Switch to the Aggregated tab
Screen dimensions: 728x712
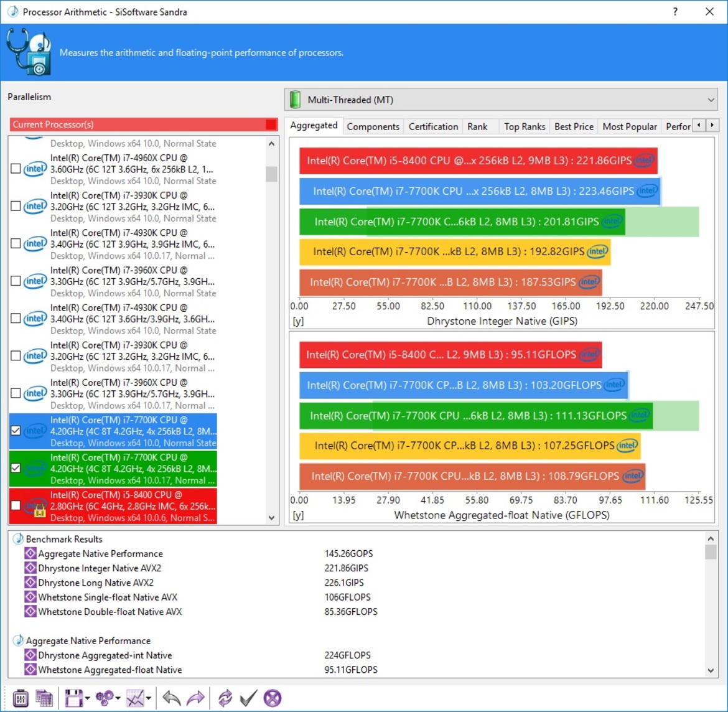click(314, 125)
